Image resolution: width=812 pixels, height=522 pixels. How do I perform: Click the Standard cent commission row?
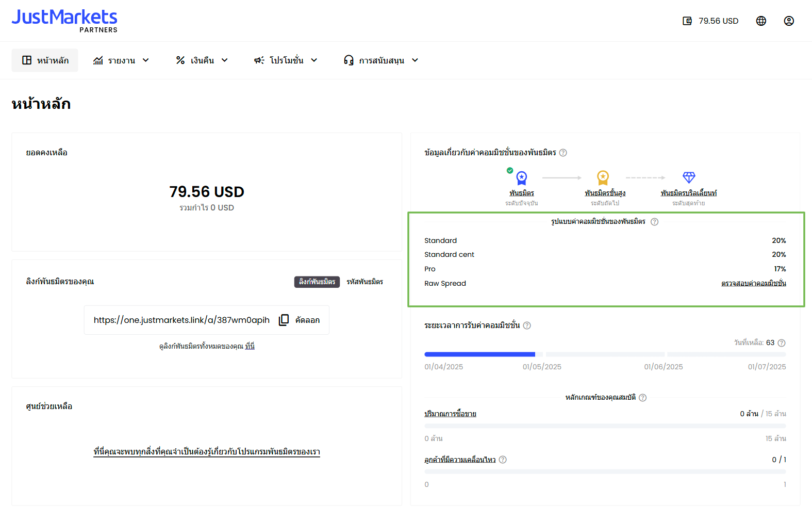(x=605, y=254)
